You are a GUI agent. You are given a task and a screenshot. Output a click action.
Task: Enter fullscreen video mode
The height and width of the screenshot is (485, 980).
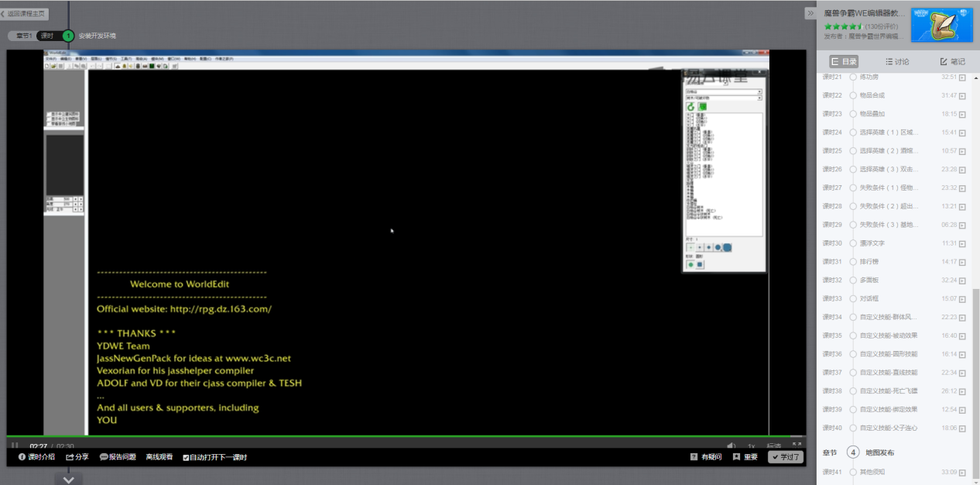[797, 445]
